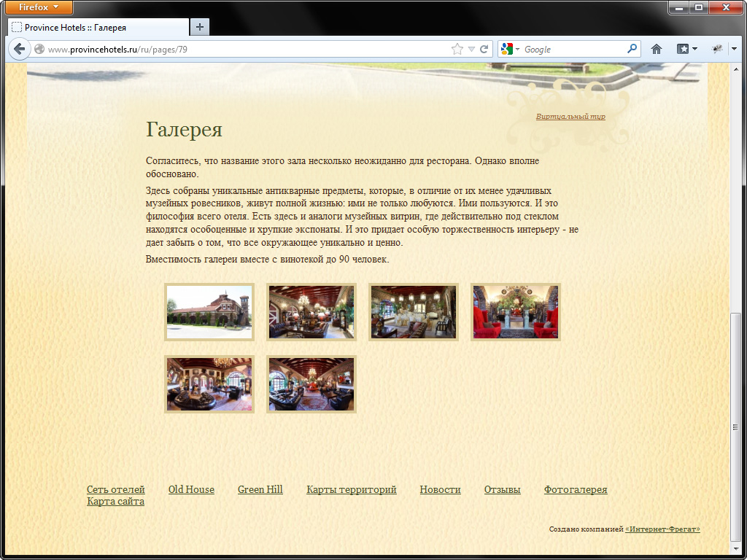This screenshot has width=747, height=560.
Task: Select the Province Hotels :: Галерея tab
Action: point(98,27)
